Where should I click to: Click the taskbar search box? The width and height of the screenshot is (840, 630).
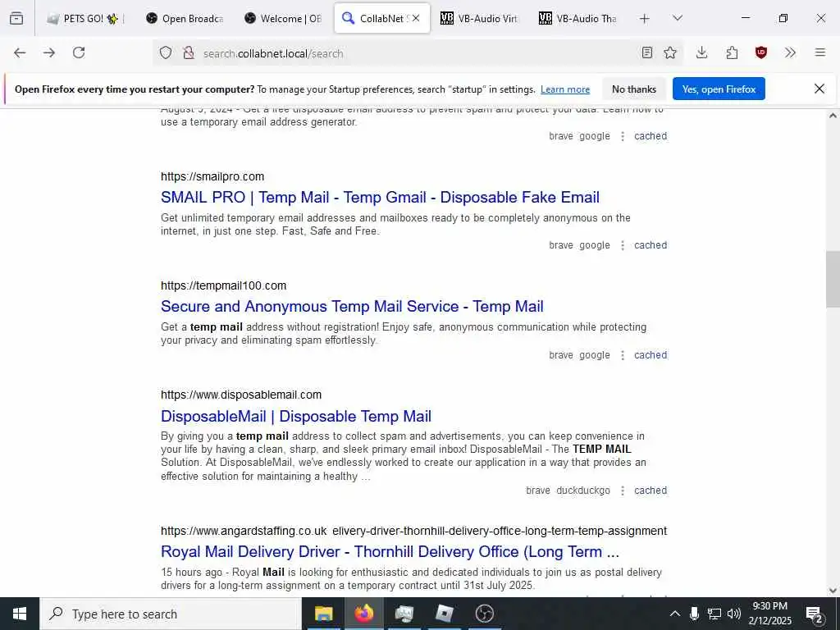[171, 614]
